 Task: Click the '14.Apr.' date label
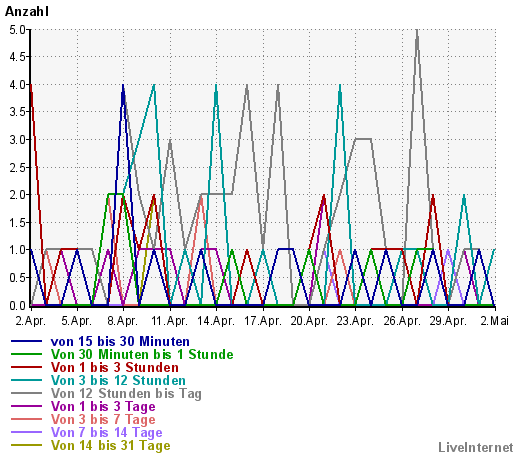(x=216, y=321)
